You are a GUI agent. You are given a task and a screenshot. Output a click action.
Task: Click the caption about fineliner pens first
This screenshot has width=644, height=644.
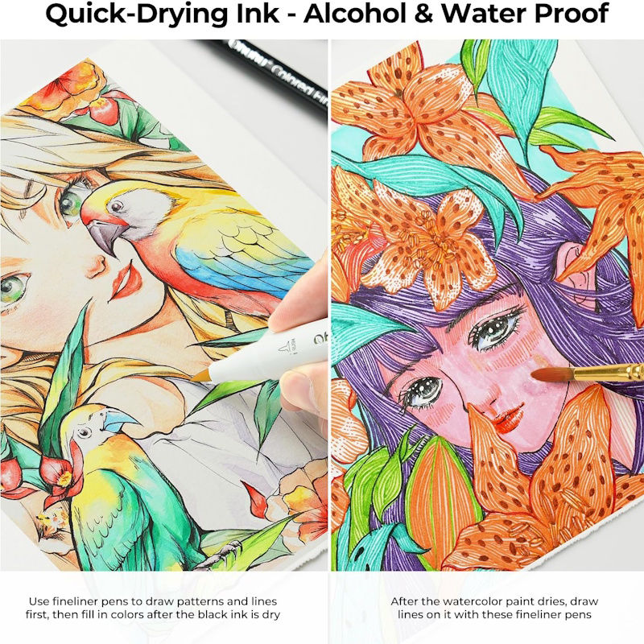[x=153, y=608]
